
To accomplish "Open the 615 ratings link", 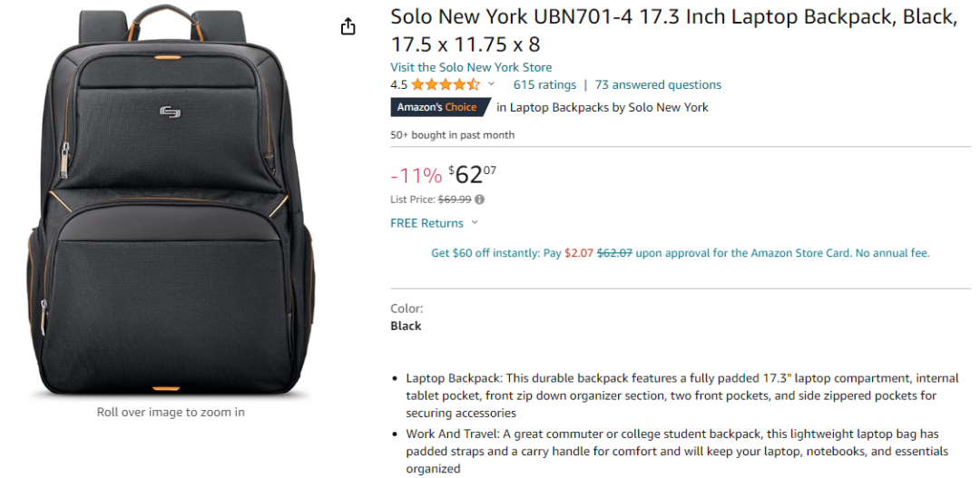I will coord(544,84).
